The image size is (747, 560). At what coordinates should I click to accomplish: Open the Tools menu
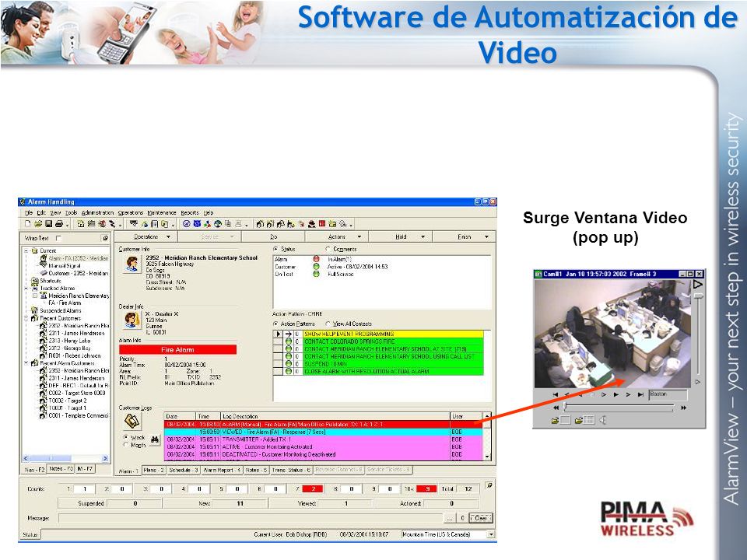pos(71,213)
